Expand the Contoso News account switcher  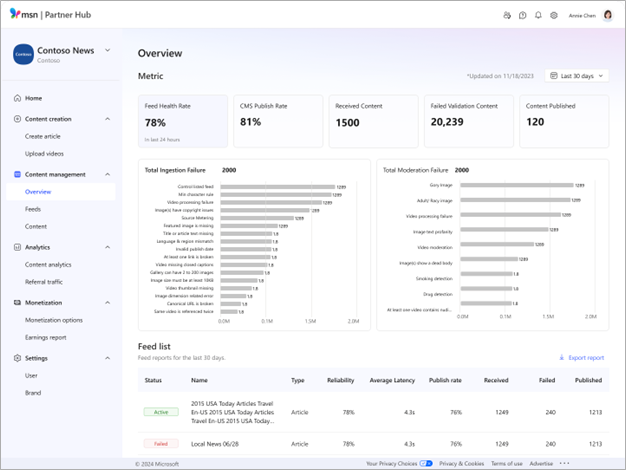107,50
